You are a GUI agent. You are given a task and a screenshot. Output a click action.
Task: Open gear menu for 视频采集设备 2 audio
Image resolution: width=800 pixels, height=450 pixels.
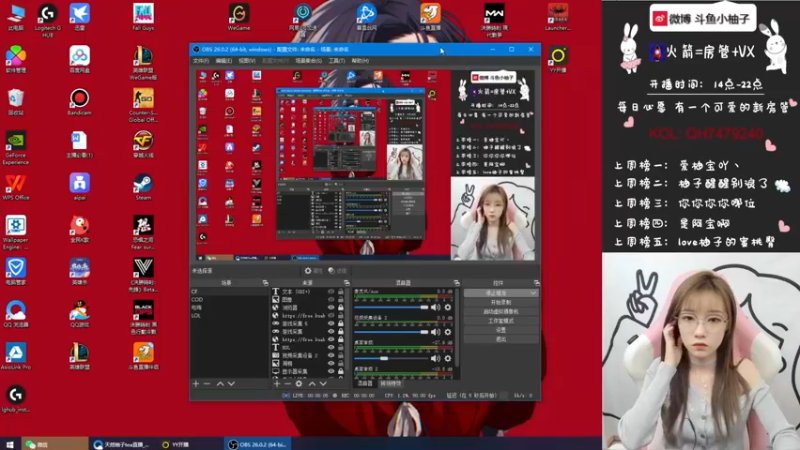[x=448, y=332]
